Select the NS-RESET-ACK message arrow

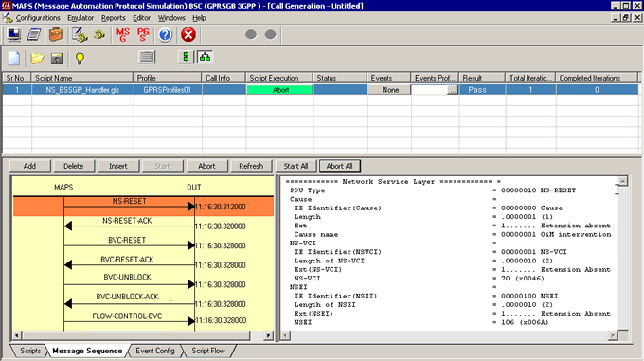[129, 226]
